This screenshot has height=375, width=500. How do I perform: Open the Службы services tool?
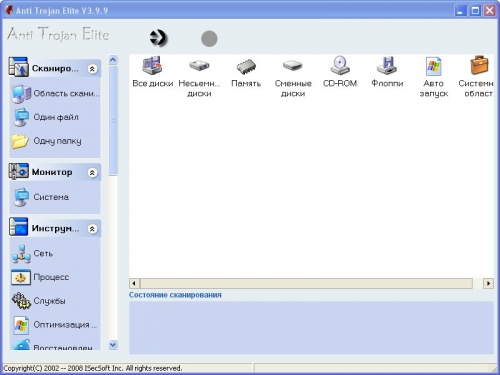(x=39, y=301)
